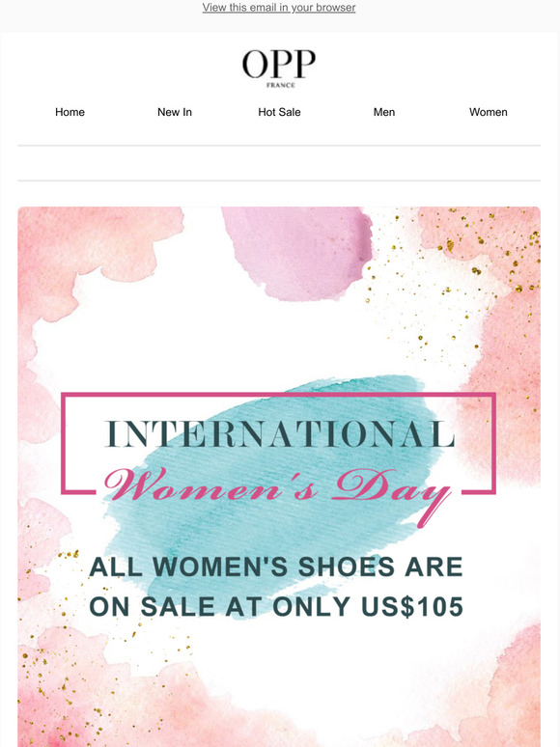Click the empty area between the two divider lines
The width and height of the screenshot is (560, 747).
[x=279, y=163]
